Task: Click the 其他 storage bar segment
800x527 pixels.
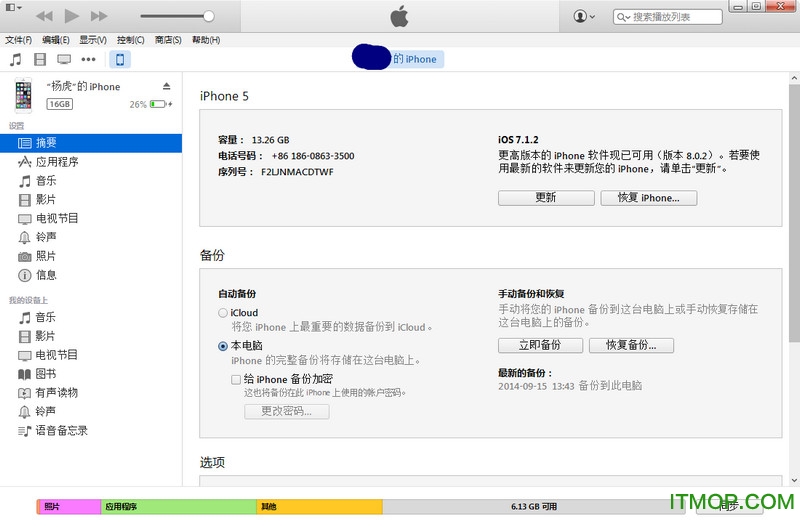Action: point(319,507)
